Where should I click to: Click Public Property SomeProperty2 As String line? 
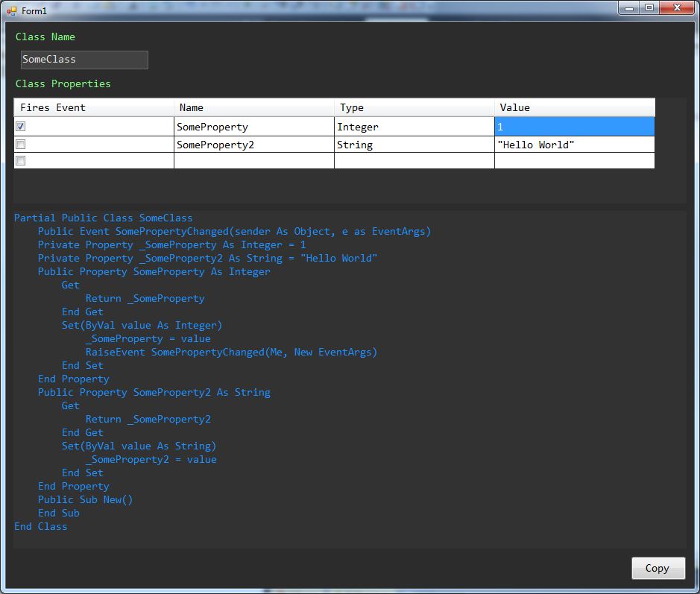(x=154, y=392)
